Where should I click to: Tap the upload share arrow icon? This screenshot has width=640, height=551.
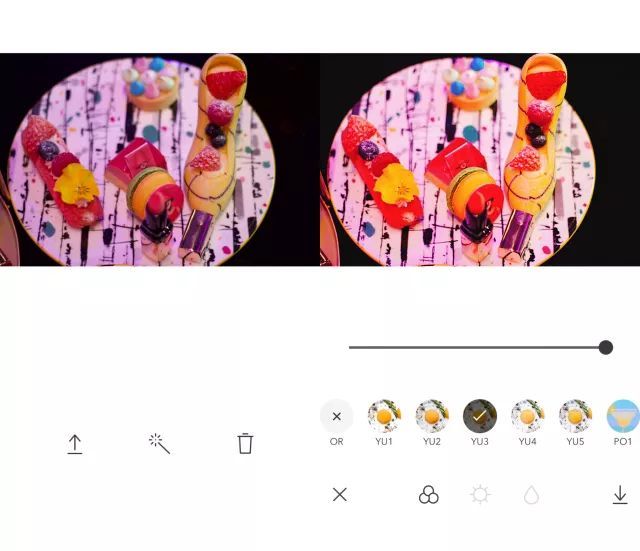[75, 444]
